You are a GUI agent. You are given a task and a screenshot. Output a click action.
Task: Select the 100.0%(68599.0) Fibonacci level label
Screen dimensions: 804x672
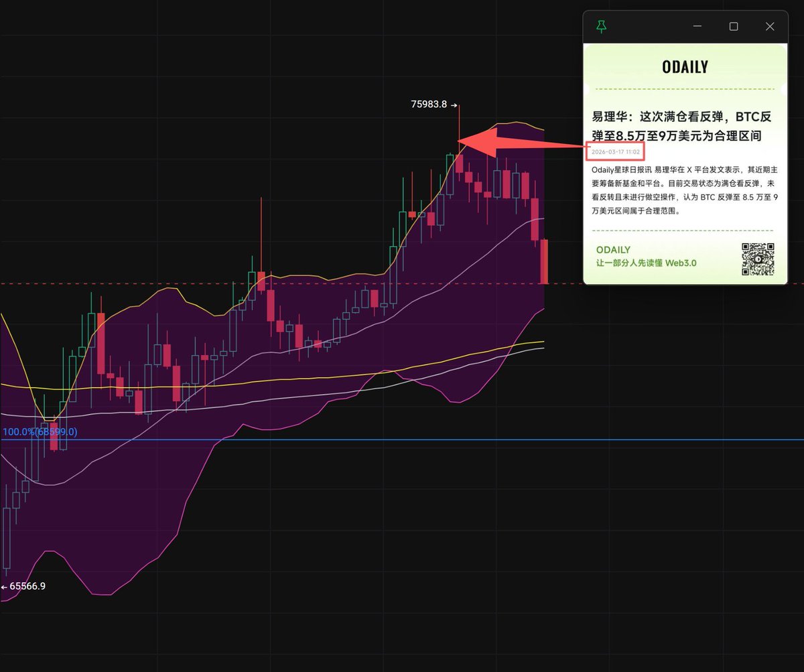(40, 431)
